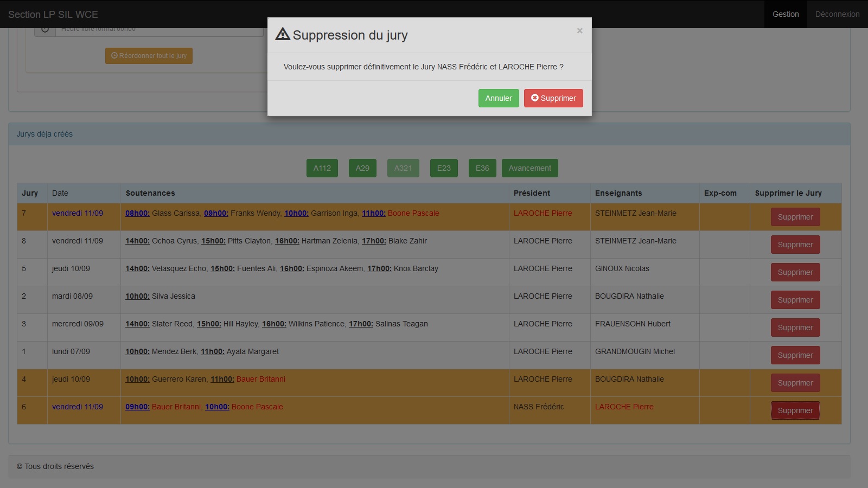Screen dimensions: 868x488
Task: Click the warning triangle icon in dialog title
Action: point(283,34)
